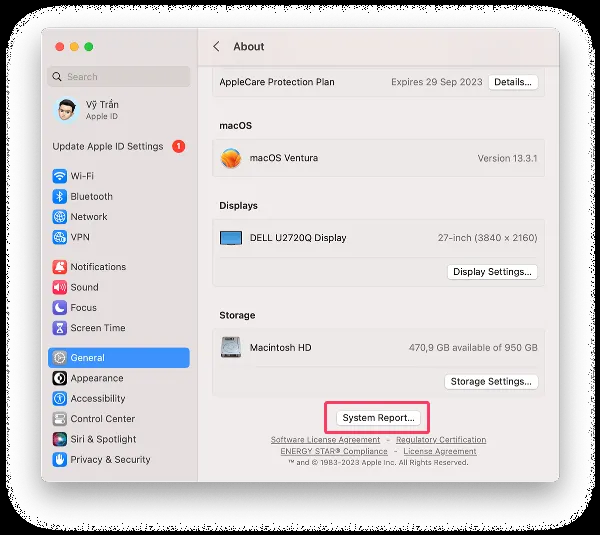Open the Sound speaker icon
This screenshot has height=535, width=600.
point(59,287)
